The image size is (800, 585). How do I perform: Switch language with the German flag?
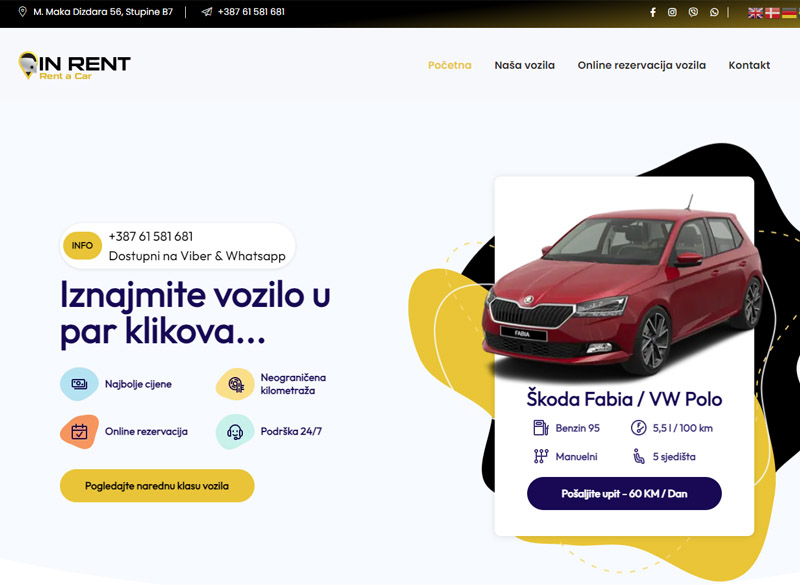[789, 13]
